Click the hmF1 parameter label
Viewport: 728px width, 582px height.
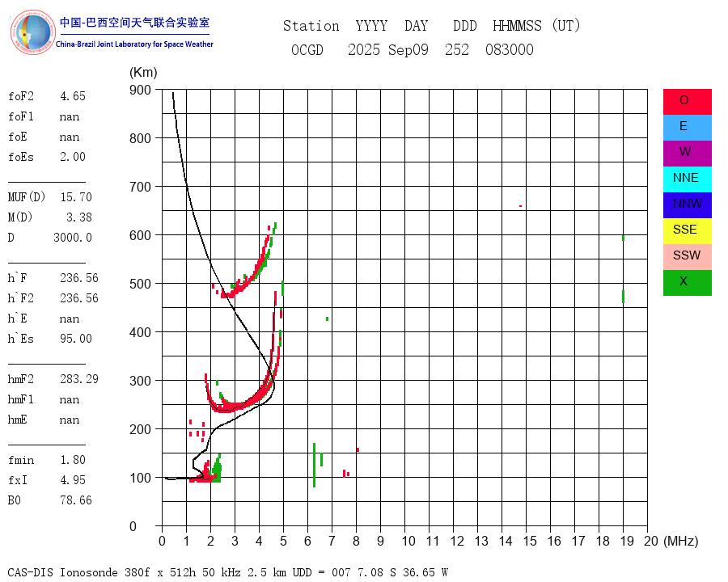(x=20, y=399)
